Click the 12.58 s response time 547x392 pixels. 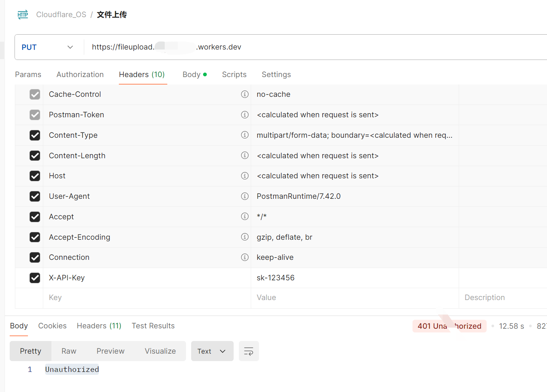tap(511, 326)
